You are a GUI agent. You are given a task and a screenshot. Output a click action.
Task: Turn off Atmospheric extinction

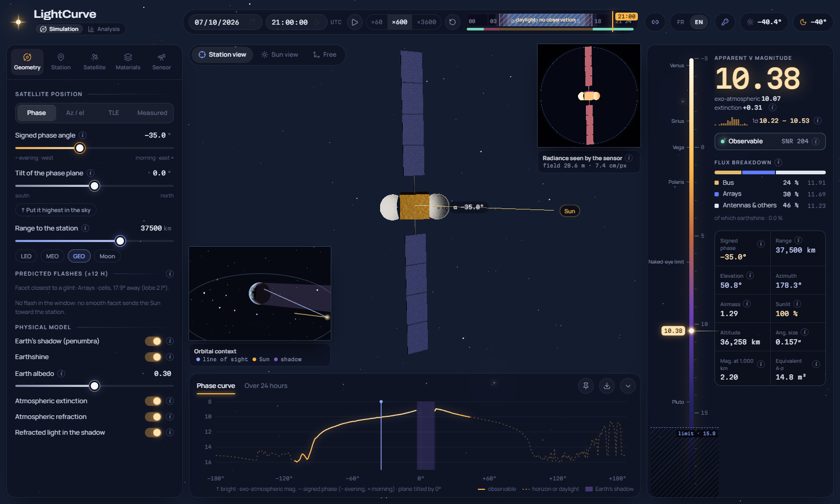(153, 401)
